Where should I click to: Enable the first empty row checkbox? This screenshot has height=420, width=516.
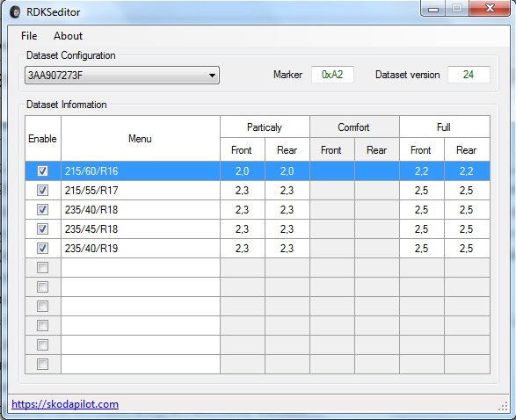42,267
